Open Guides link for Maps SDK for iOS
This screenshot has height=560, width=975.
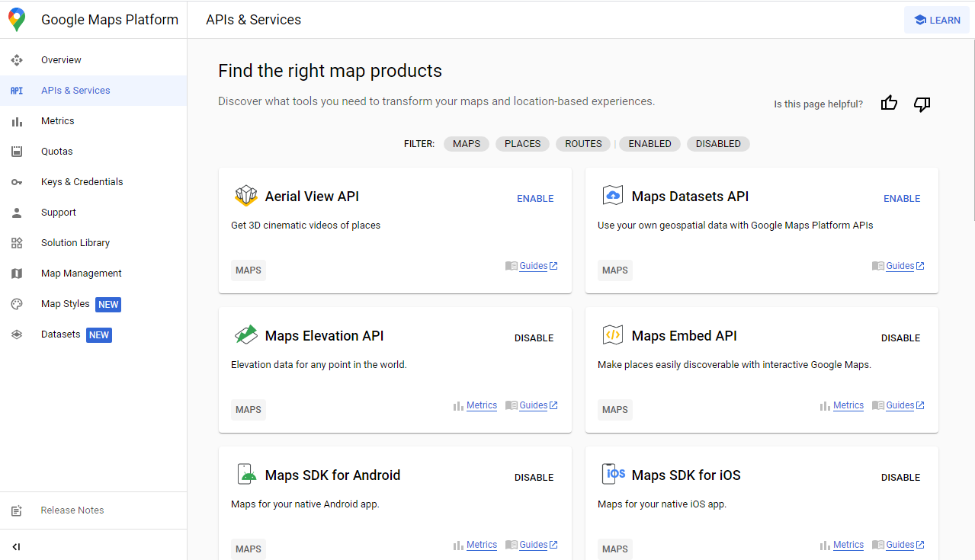tap(900, 545)
